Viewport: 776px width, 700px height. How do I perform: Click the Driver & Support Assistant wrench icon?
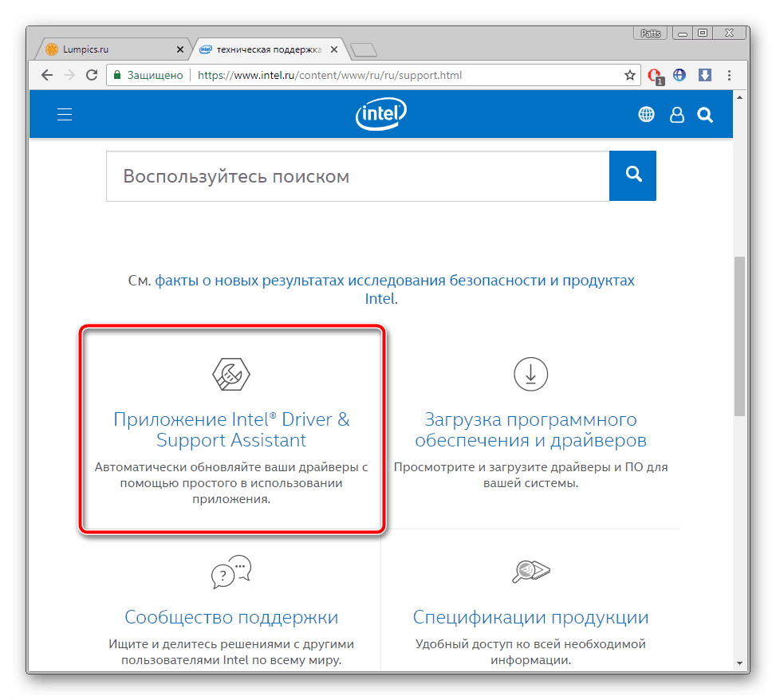231,374
